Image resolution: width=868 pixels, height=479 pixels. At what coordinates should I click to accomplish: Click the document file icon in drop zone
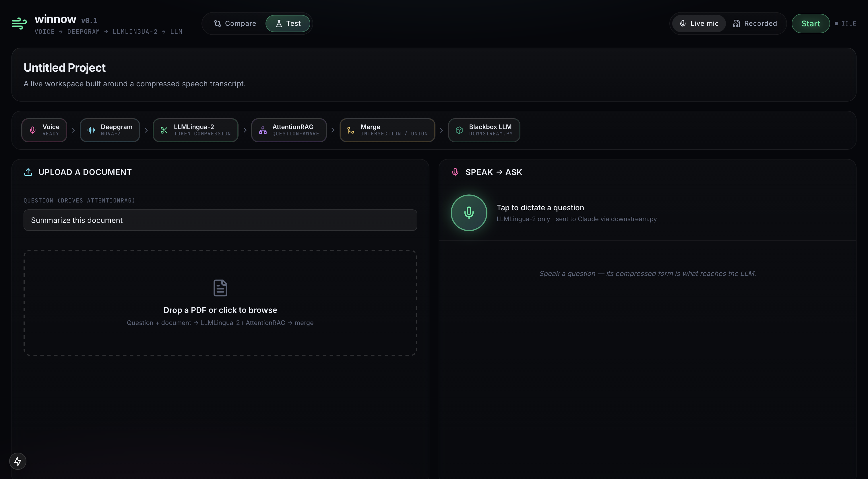[x=220, y=288]
